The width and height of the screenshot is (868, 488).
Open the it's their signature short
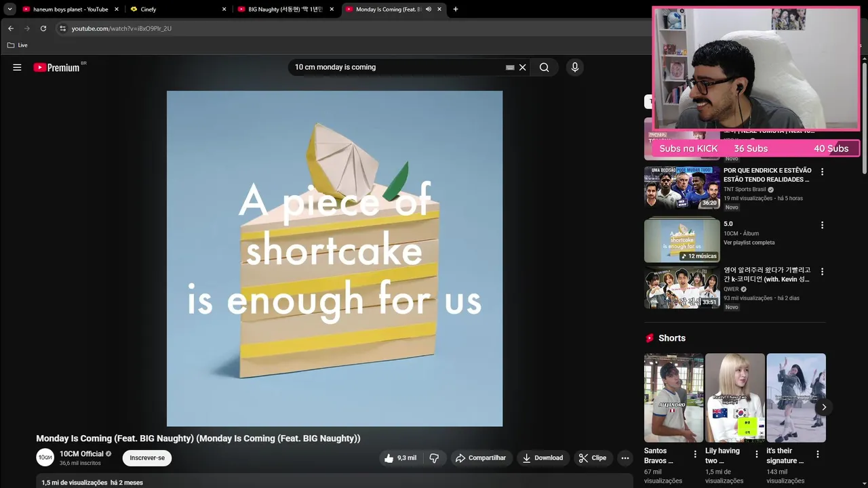[x=796, y=398]
